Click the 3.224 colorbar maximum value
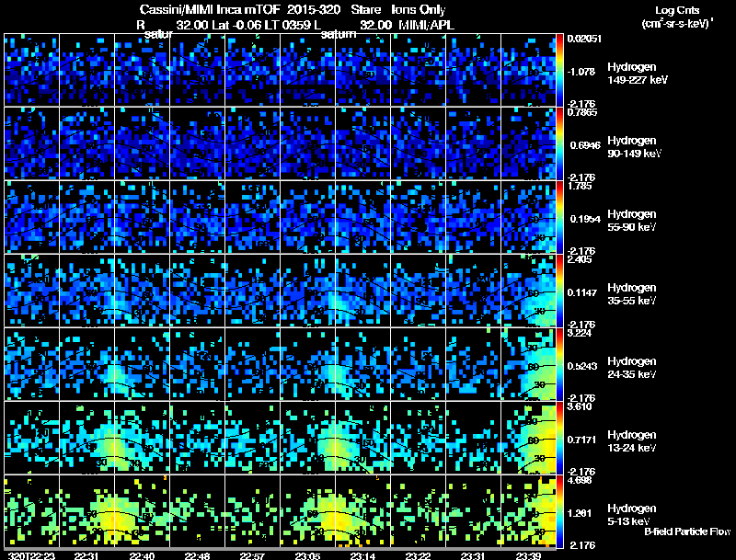This screenshot has height=560, width=736. click(x=580, y=334)
